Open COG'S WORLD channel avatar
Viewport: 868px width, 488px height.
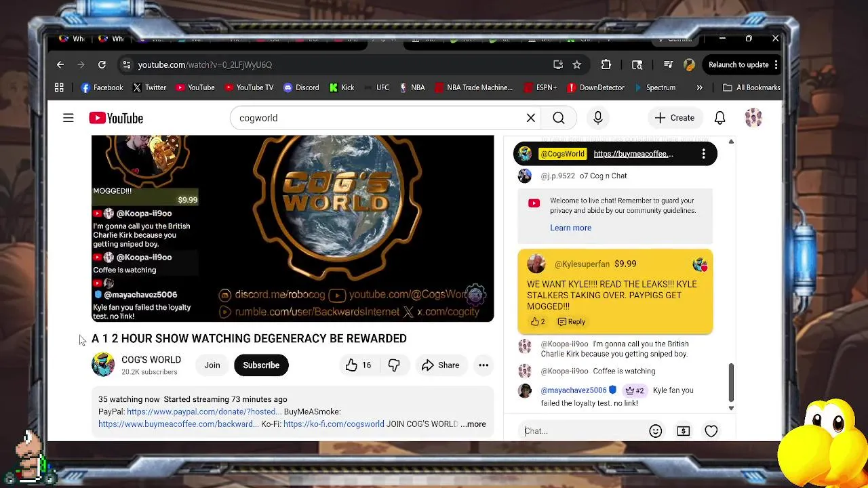[103, 365]
